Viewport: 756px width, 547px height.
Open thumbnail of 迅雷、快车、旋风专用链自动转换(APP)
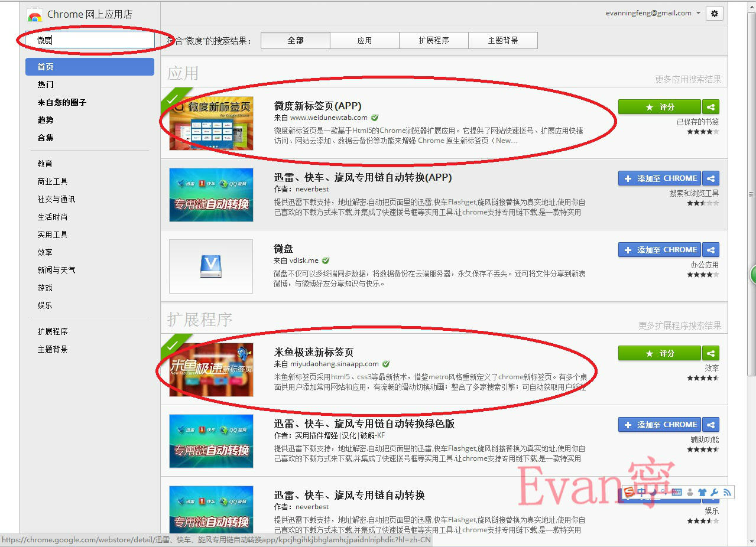(211, 195)
